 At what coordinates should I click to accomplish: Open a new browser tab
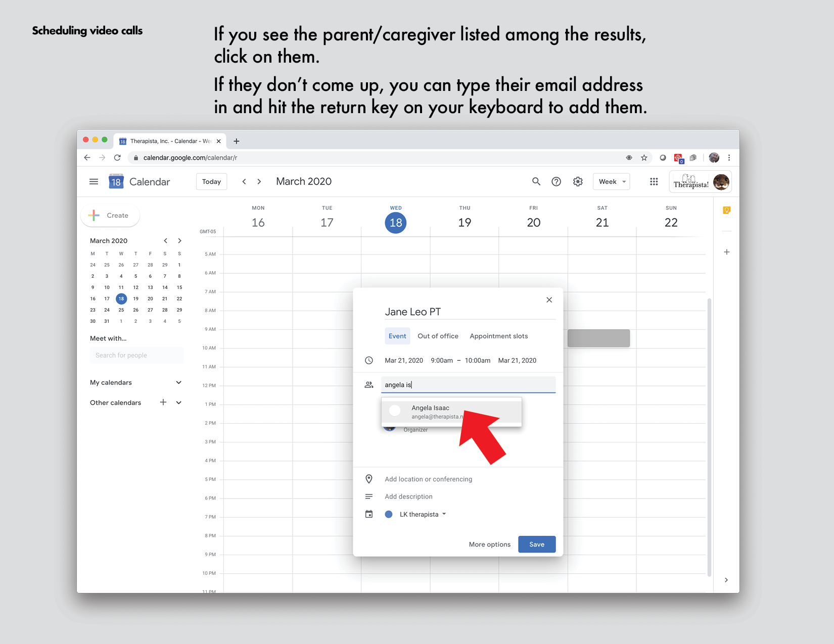236,141
